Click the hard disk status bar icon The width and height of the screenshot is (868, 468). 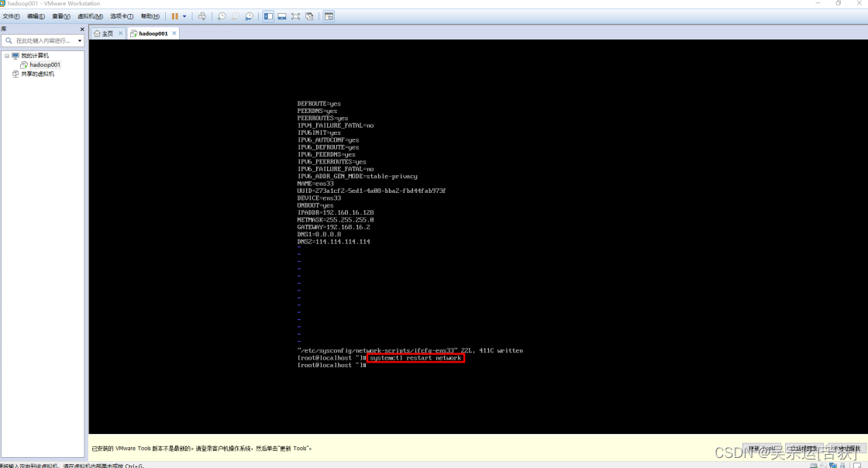(814, 466)
